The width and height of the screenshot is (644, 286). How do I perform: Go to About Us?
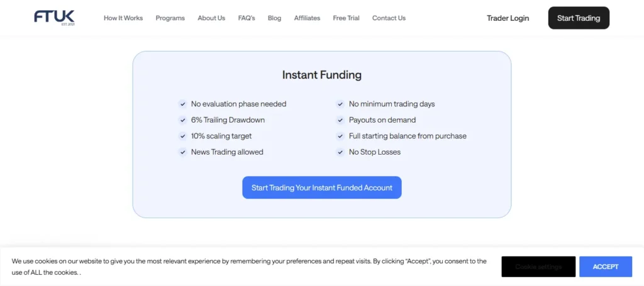tap(211, 18)
